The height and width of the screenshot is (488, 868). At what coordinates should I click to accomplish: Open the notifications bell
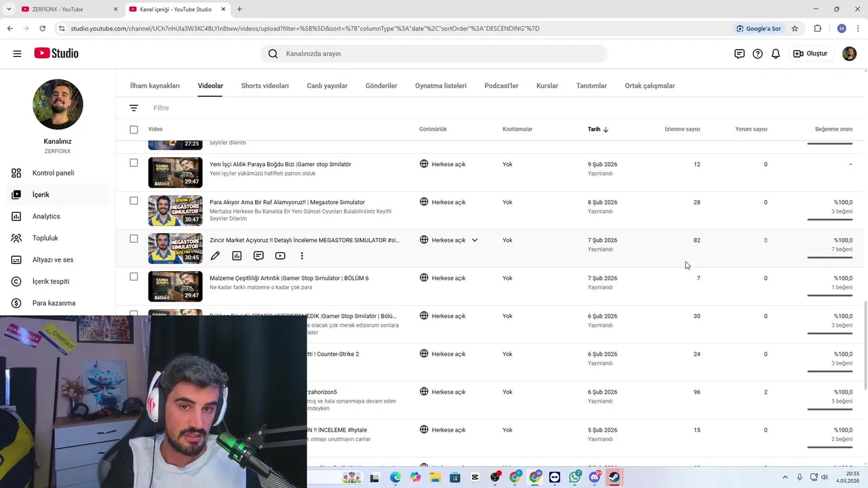776,54
